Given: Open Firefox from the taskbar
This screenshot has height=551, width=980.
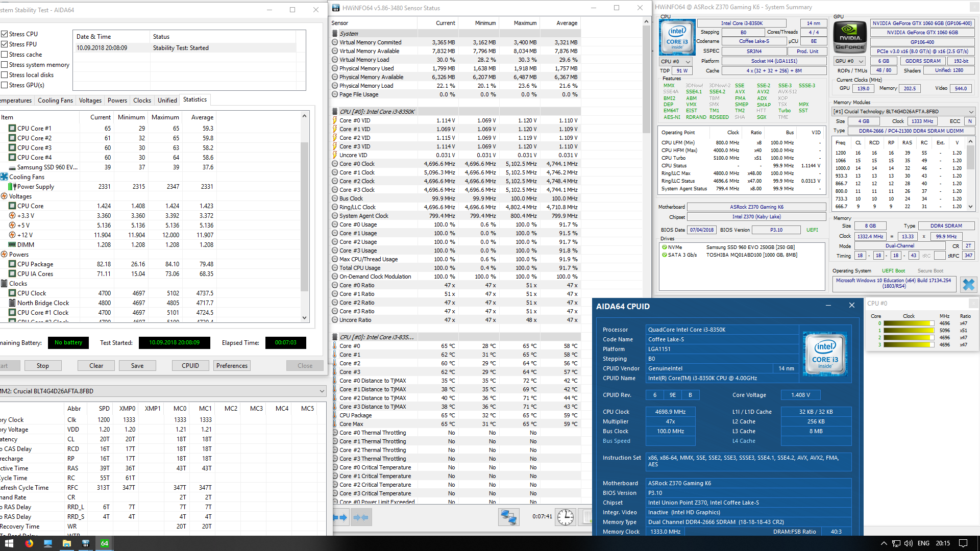Looking at the screenshot, I should point(29,543).
